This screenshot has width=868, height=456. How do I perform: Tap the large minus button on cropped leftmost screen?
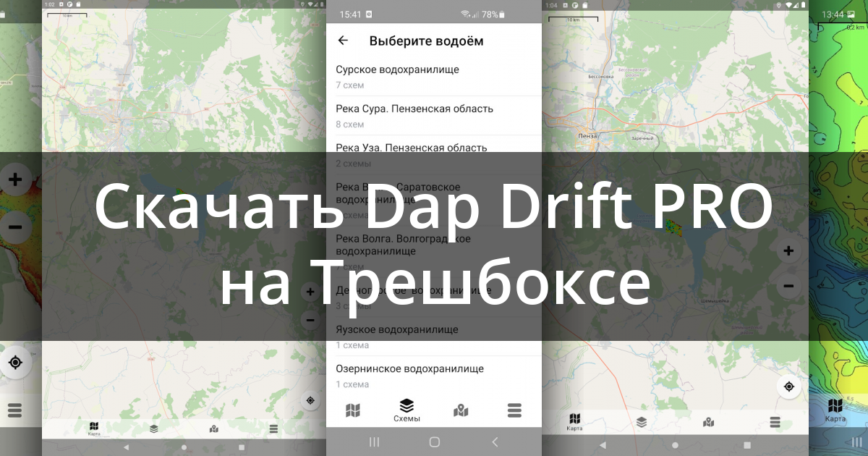tap(15, 227)
